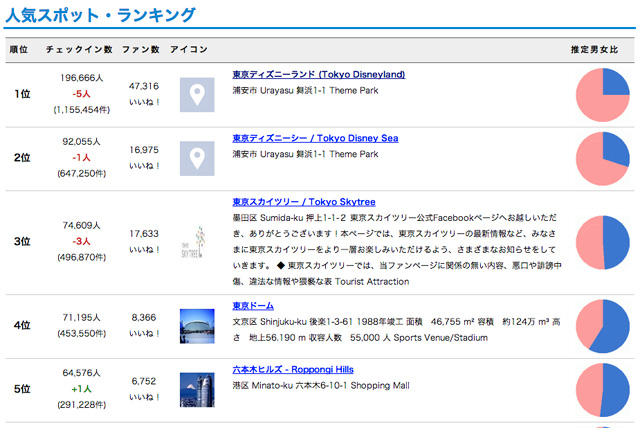This screenshot has height=428, width=640.
Task: Click the Tokyo Disney Sea address line
Action: (x=305, y=154)
